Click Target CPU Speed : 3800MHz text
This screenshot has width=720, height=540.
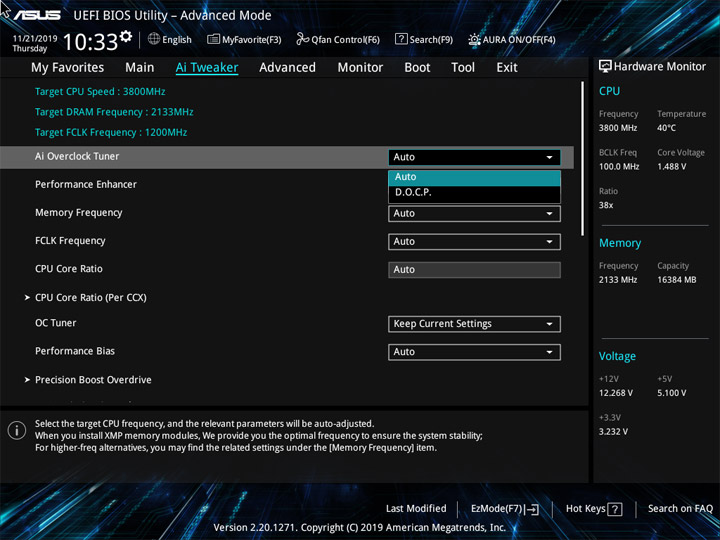point(100,92)
